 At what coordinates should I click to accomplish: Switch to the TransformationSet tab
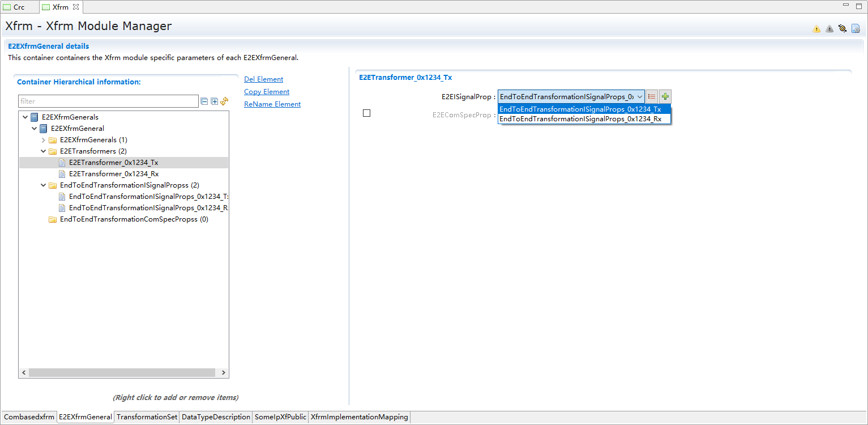(147, 417)
